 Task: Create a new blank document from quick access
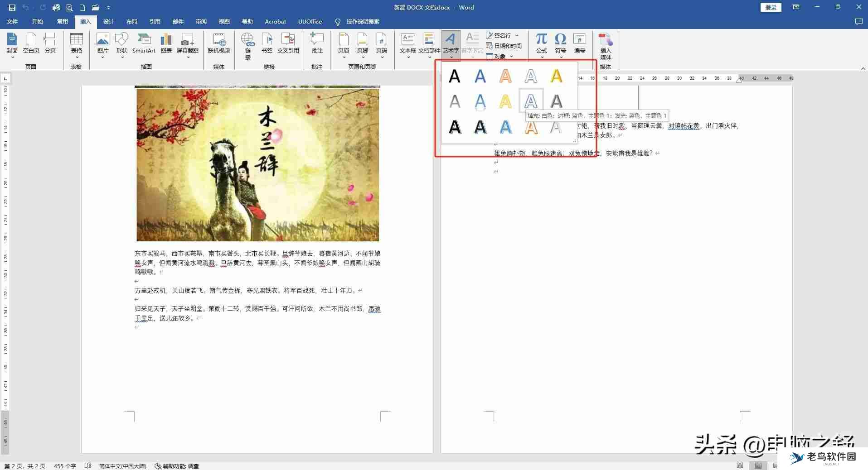82,8
